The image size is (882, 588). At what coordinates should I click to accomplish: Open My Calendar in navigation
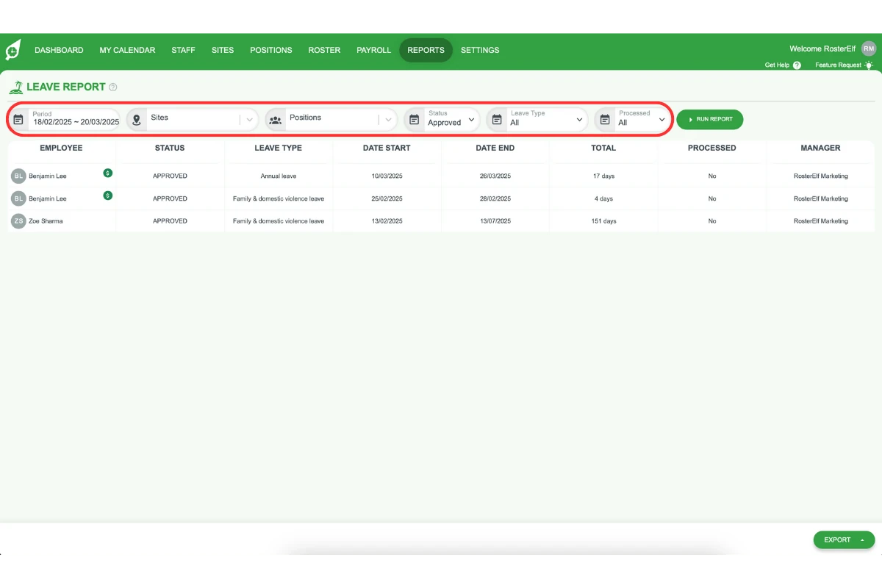coord(127,51)
